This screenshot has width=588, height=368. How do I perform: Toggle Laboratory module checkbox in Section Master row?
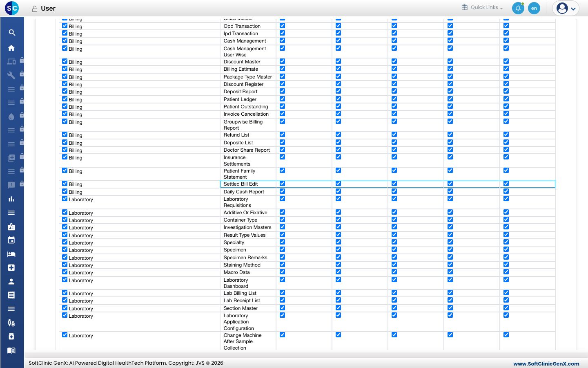(x=65, y=308)
